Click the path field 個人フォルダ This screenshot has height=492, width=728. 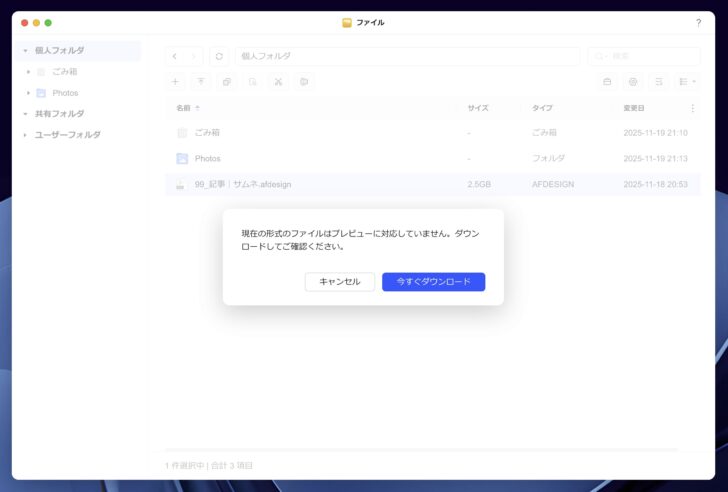tap(407, 56)
